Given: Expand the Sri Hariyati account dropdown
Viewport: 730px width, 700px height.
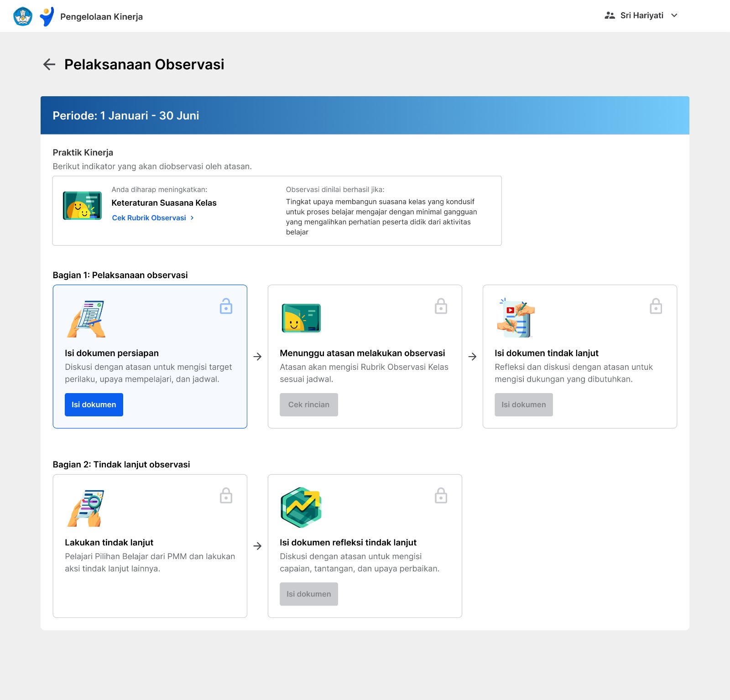Looking at the screenshot, I should click(x=674, y=16).
